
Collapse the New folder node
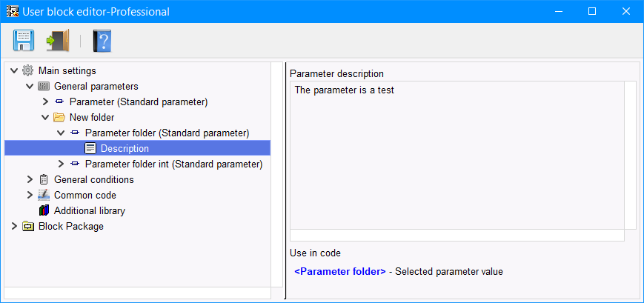coord(45,118)
